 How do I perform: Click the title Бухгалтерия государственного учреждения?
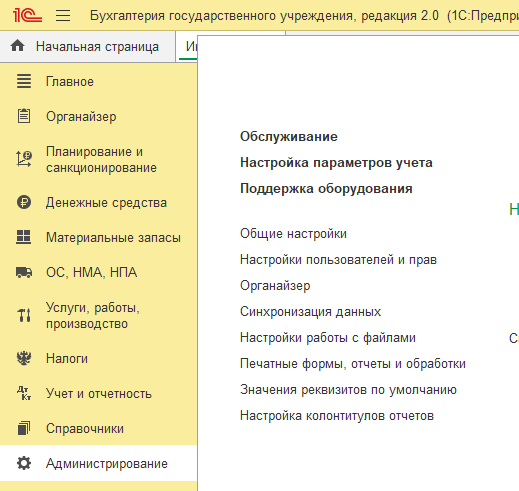pyautogui.click(x=221, y=16)
